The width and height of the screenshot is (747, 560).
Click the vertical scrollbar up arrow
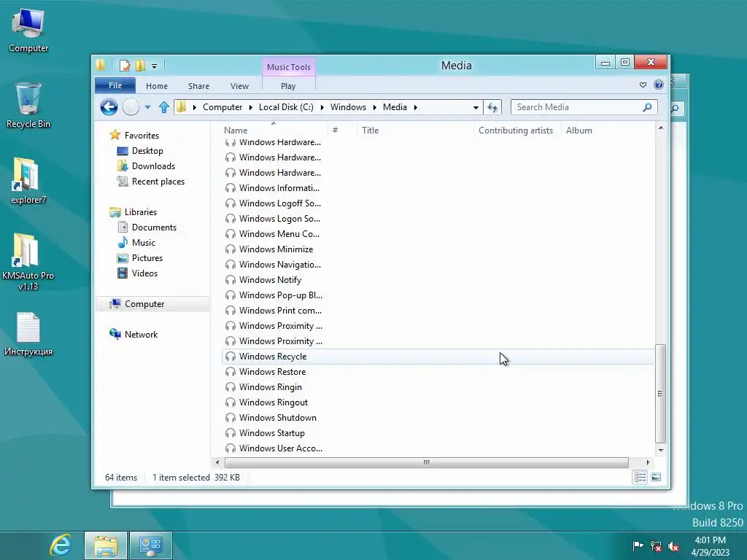click(660, 128)
